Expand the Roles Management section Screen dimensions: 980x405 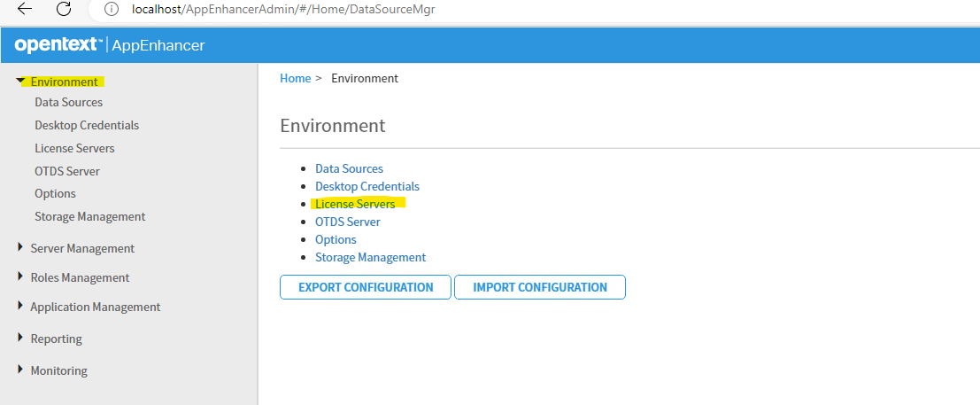21,276
